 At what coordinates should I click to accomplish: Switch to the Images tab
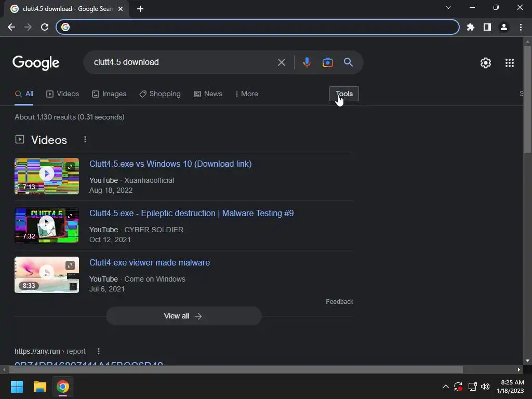(x=109, y=94)
